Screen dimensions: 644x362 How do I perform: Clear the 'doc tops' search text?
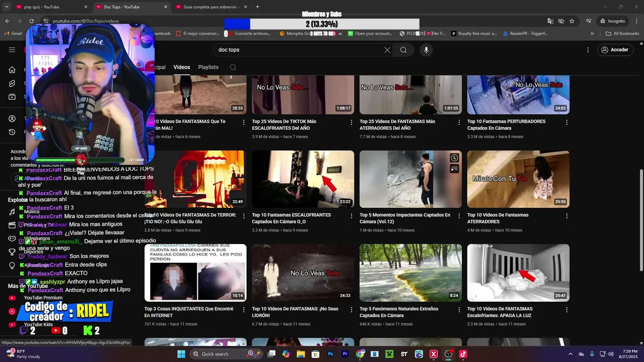point(387,50)
